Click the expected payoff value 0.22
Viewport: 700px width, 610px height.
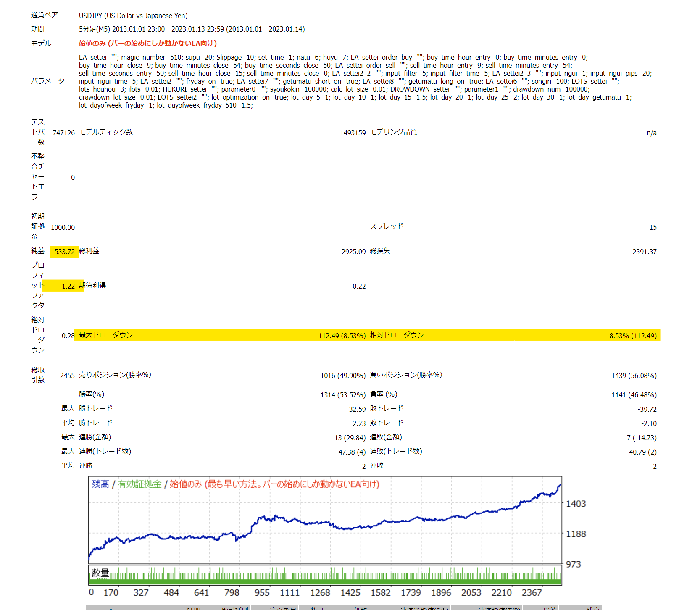click(x=359, y=286)
